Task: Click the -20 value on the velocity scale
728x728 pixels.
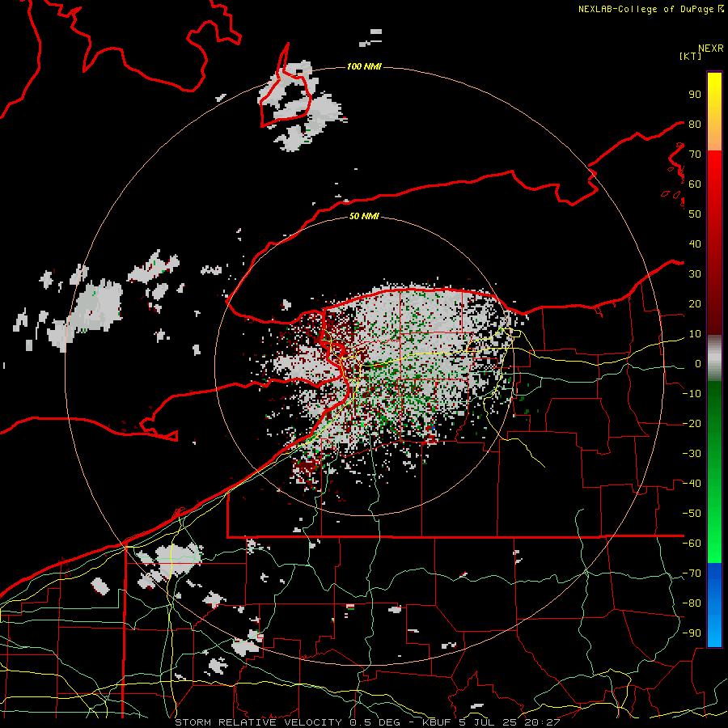Action: tap(692, 424)
